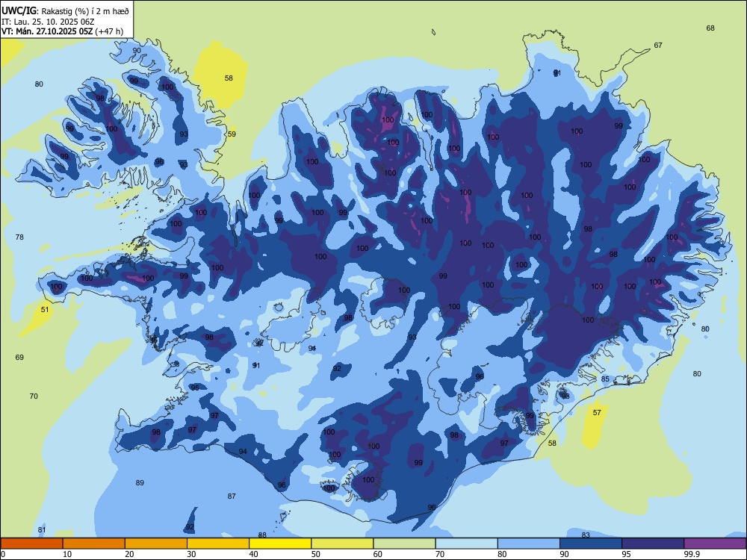Viewport: 747px width, 560px height.
Task: Select the orange 10–20 legend color block
Action: pos(94,544)
